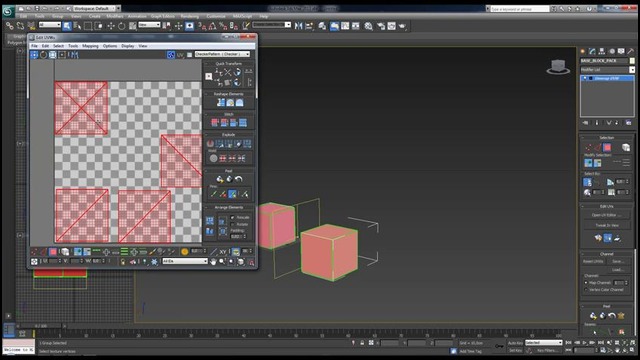Viewport: 640px width, 360px height.
Task: Select the highlighted blue Pins tool
Action: [x=232, y=194]
